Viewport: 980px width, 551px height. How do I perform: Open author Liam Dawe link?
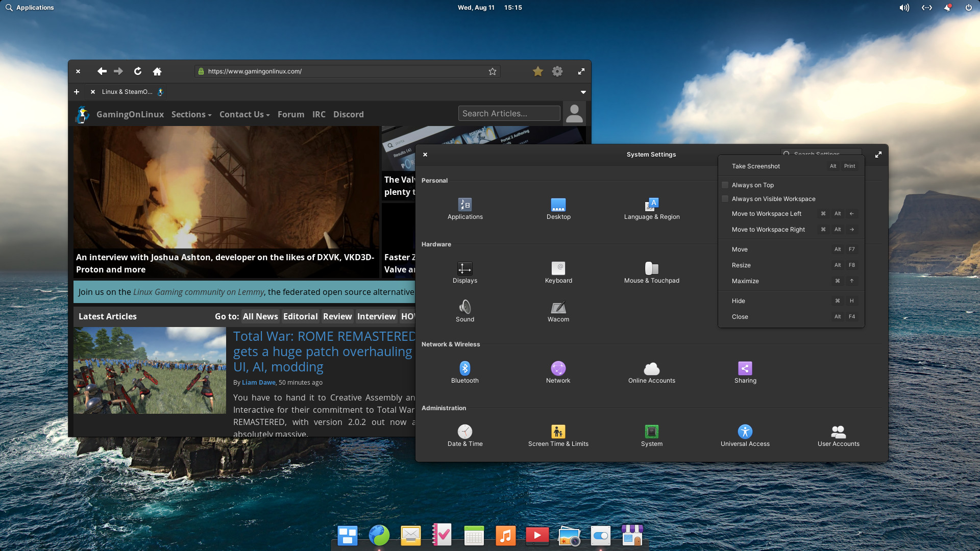pos(258,382)
